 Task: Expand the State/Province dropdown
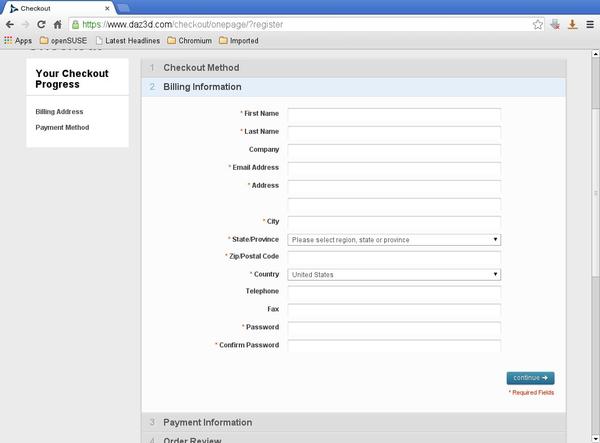coord(394,240)
